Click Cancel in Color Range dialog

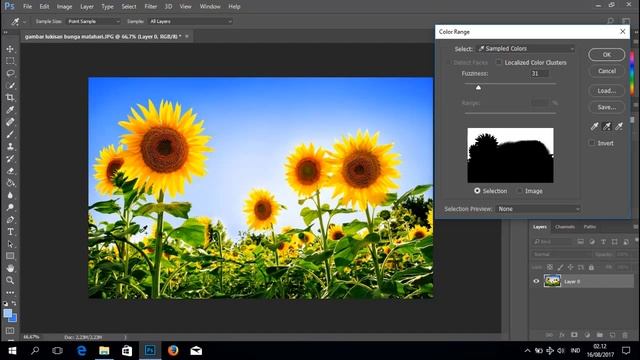pos(607,71)
